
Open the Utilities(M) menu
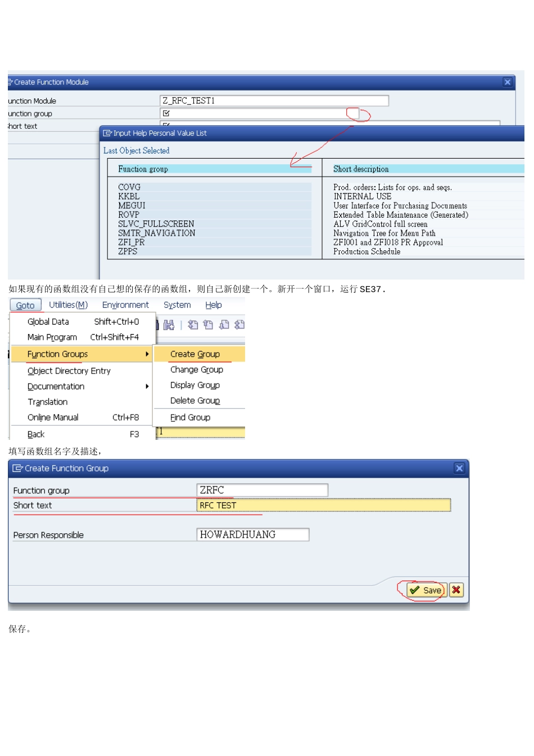[69, 305]
